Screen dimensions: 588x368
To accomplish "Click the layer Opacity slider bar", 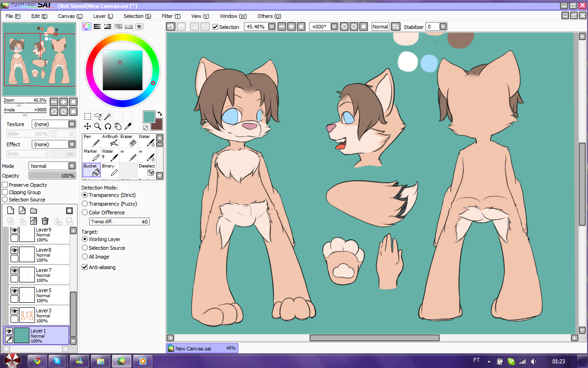I will coord(52,176).
